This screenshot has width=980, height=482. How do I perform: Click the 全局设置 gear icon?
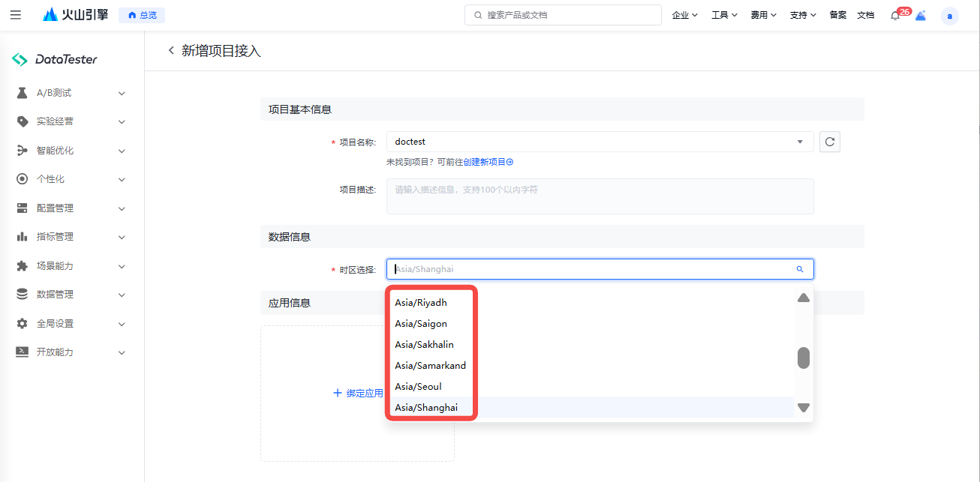coord(23,323)
